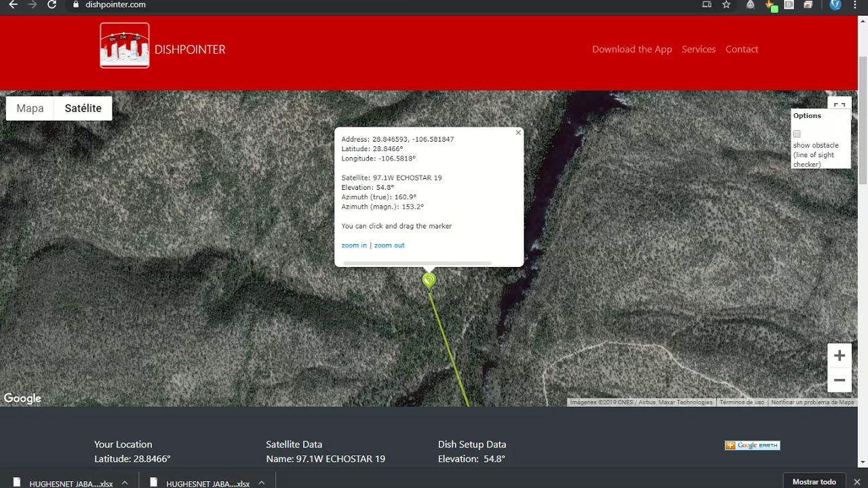Click the browser back arrow
Image resolution: width=868 pixels, height=488 pixels.
pos(13,5)
